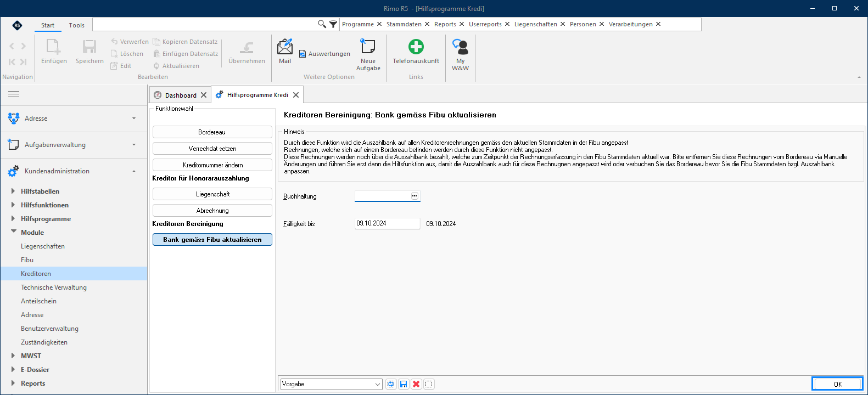The width and height of the screenshot is (868, 395).
Task: Open Telefonauskunft link
Action: pos(416,52)
